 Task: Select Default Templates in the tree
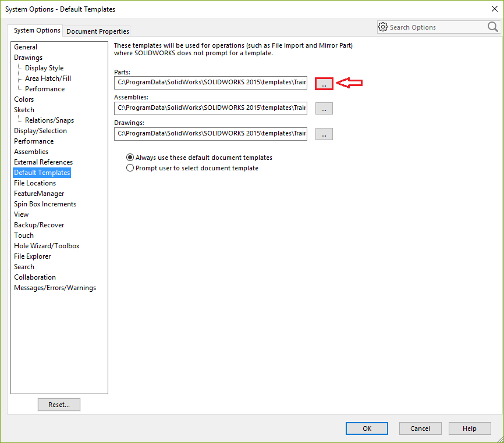42,173
